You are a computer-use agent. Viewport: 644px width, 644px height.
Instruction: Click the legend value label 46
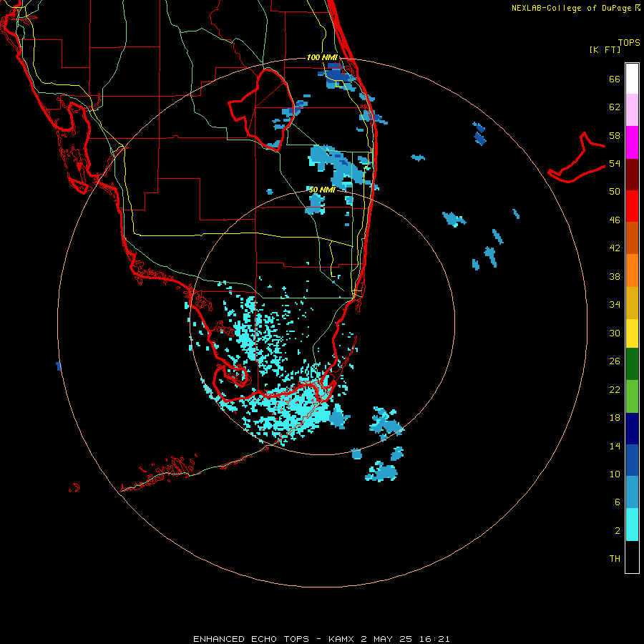point(615,220)
